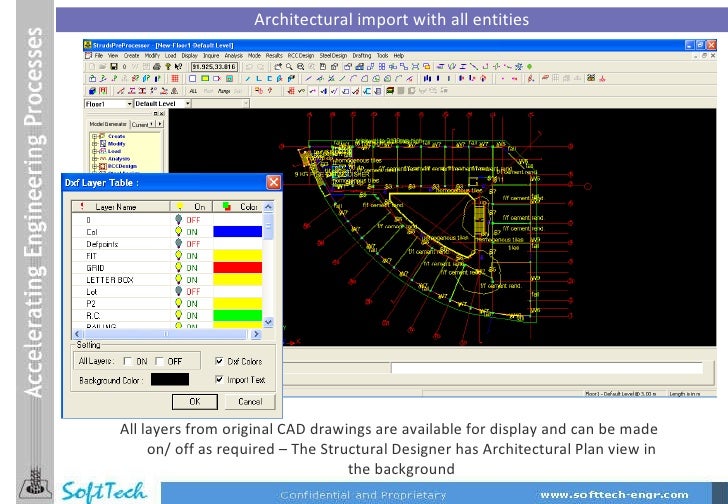Image resolution: width=728 pixels, height=504 pixels.
Task: Click the red grid icon in second toolbar
Action: click(x=176, y=77)
